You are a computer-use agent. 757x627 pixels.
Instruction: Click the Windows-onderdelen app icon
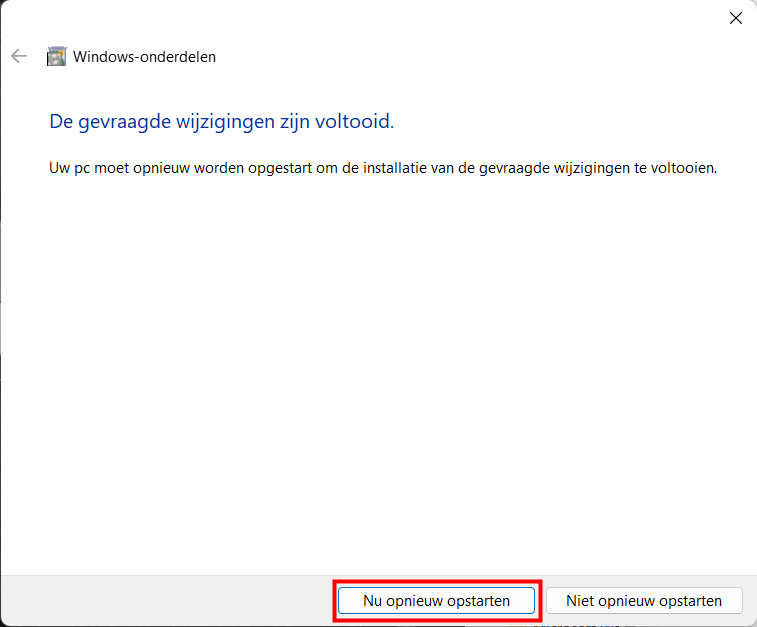pos(57,57)
